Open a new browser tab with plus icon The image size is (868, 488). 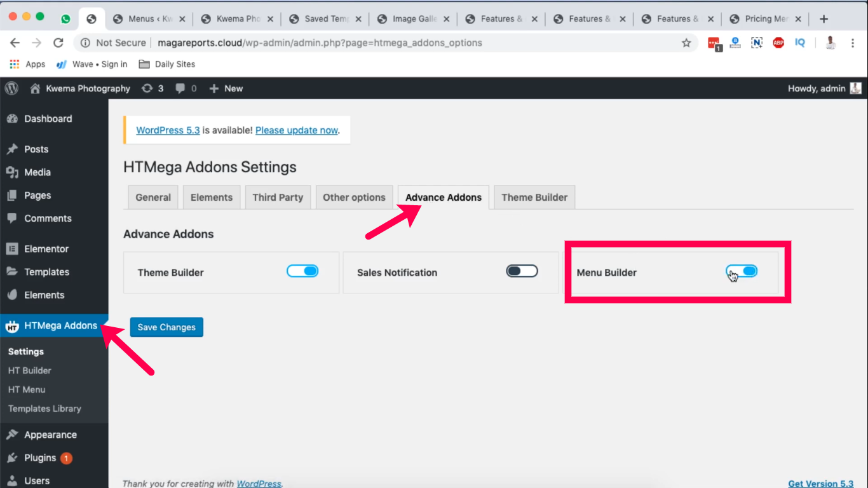click(x=824, y=19)
